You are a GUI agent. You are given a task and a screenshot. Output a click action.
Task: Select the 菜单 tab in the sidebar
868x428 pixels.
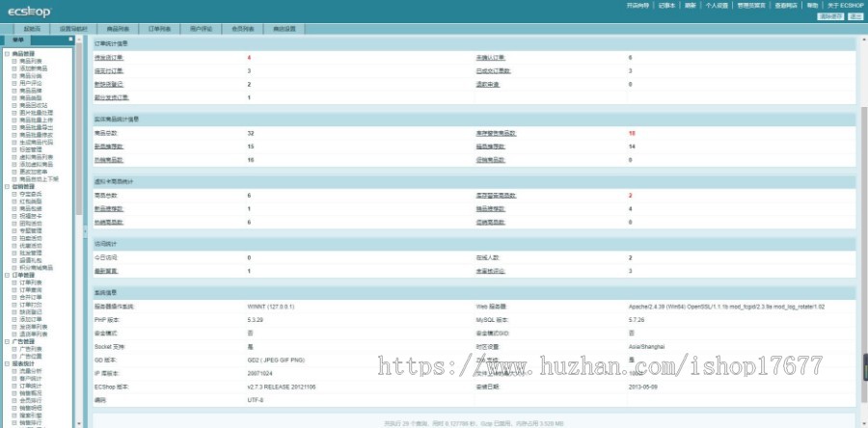click(17, 40)
